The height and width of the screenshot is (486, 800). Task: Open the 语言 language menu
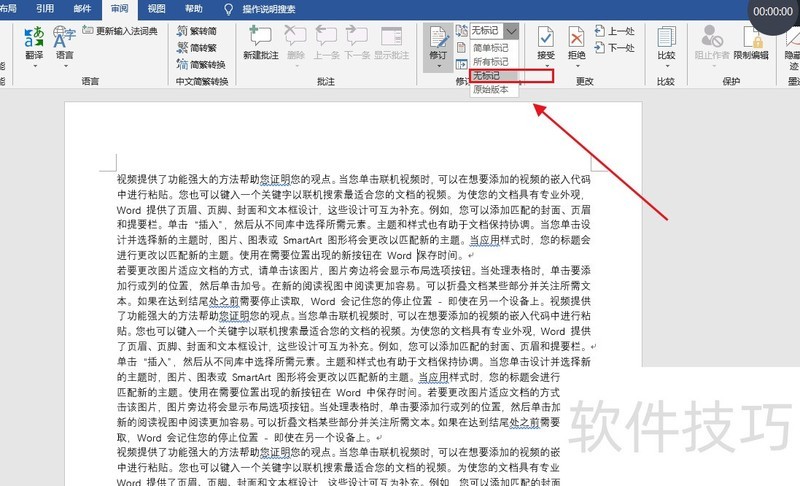click(x=64, y=47)
